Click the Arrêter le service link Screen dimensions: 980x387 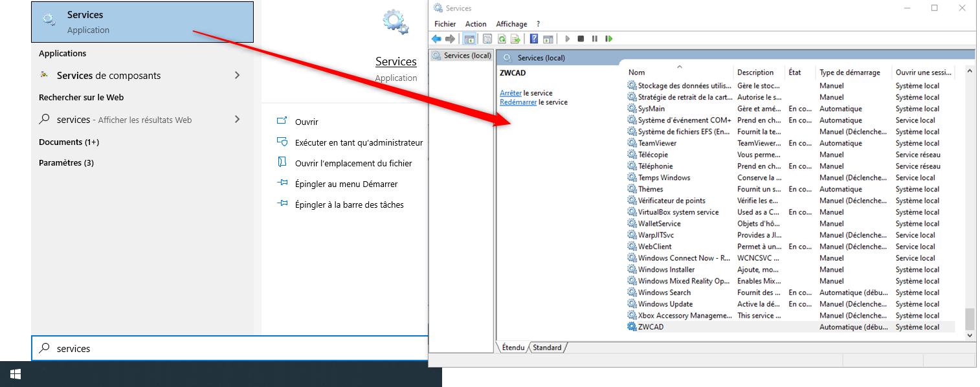(x=510, y=93)
